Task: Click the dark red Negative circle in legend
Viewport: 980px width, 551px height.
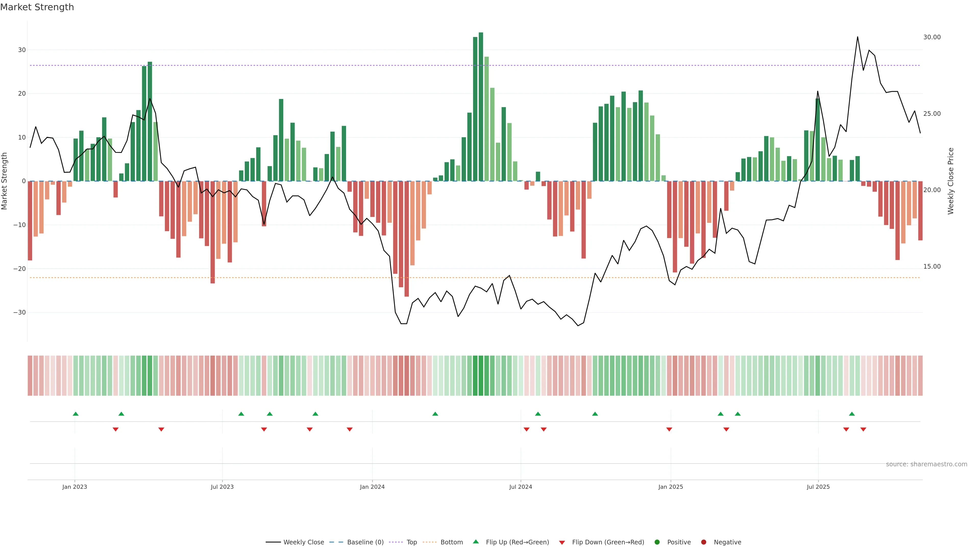Action: pyautogui.click(x=703, y=542)
